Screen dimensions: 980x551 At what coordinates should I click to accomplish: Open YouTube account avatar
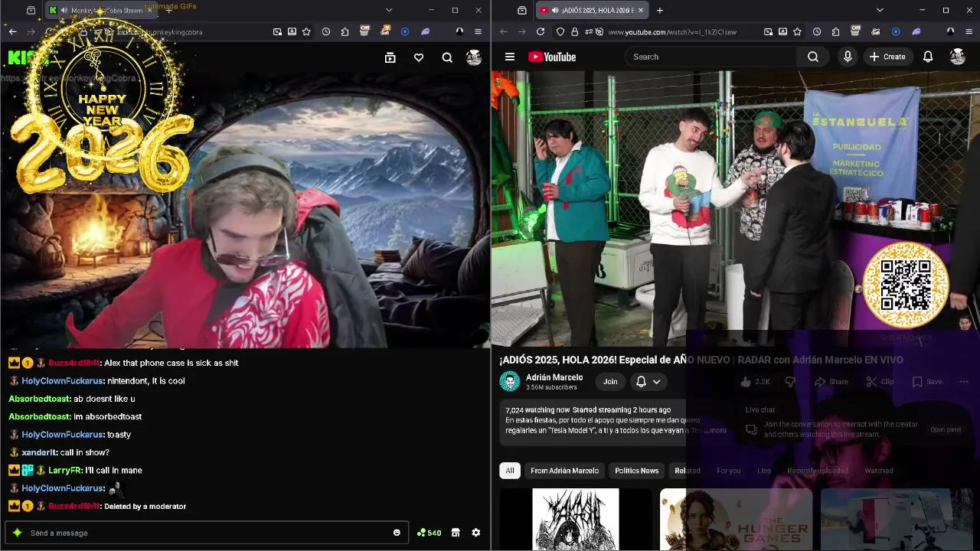958,57
